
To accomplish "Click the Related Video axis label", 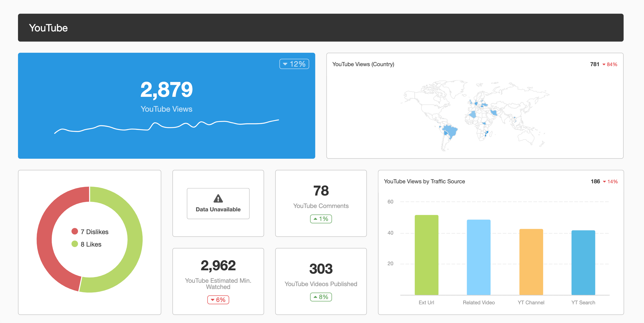I will pyautogui.click(x=479, y=303).
